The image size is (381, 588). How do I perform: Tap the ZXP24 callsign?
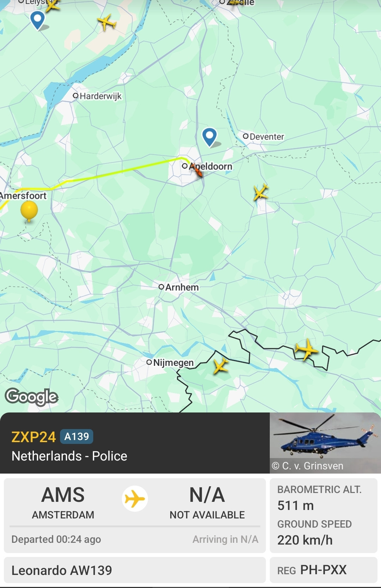pos(34,437)
